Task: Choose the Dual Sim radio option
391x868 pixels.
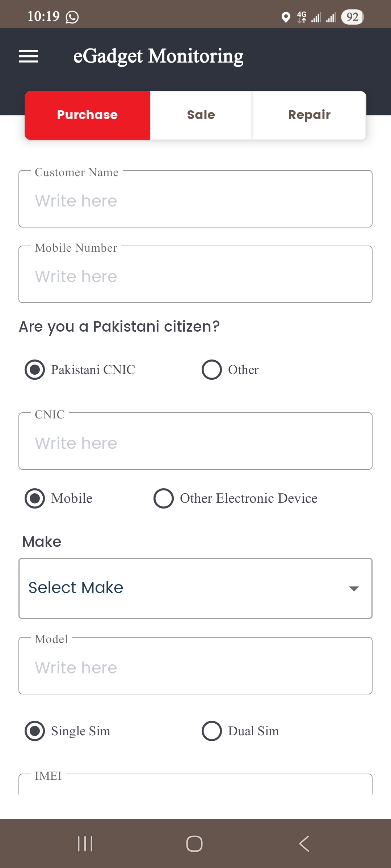Action: coord(240,731)
